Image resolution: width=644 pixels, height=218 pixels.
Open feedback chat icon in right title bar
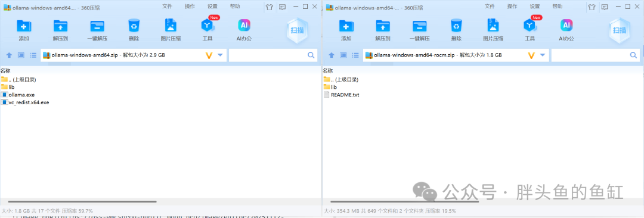pos(605,7)
